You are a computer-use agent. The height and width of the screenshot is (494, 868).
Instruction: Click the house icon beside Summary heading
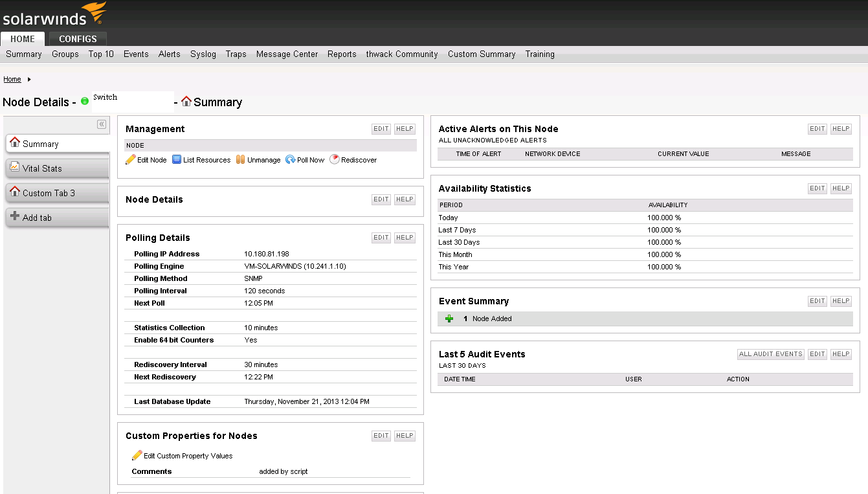pos(186,101)
